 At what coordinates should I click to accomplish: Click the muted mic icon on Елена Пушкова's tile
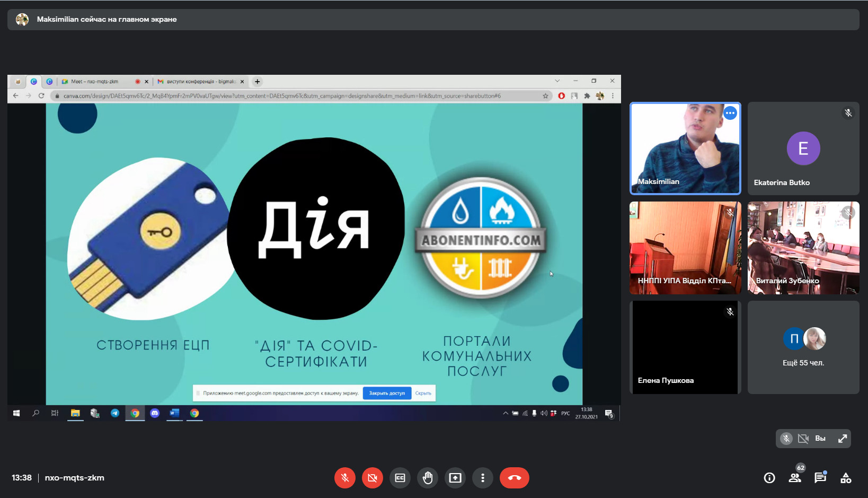click(x=730, y=312)
